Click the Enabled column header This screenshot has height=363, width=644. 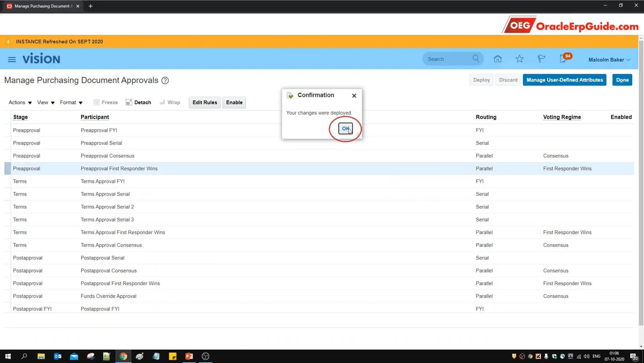[x=621, y=117]
